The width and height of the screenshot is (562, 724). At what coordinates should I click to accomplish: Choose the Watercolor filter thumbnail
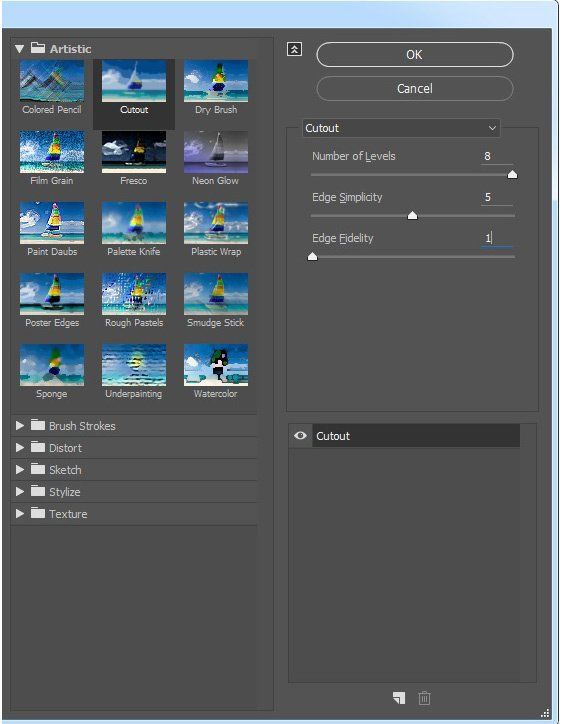click(x=216, y=365)
